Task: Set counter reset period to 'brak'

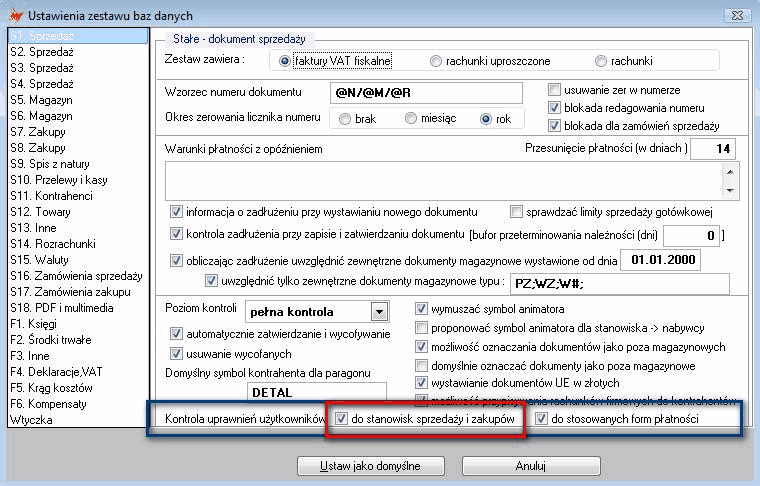Action: tap(345, 119)
